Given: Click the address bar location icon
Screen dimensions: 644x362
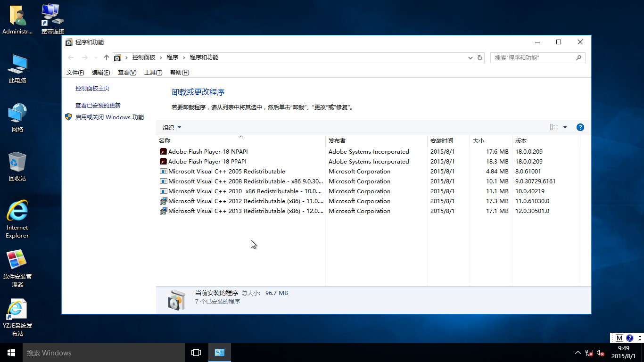Looking at the screenshot, I should click(x=117, y=58).
